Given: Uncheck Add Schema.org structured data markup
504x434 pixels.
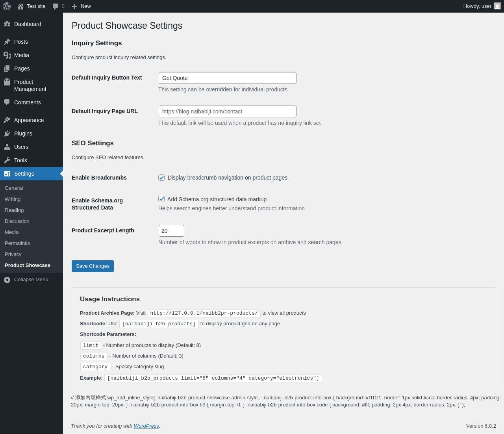Looking at the screenshot, I should pos(161,199).
